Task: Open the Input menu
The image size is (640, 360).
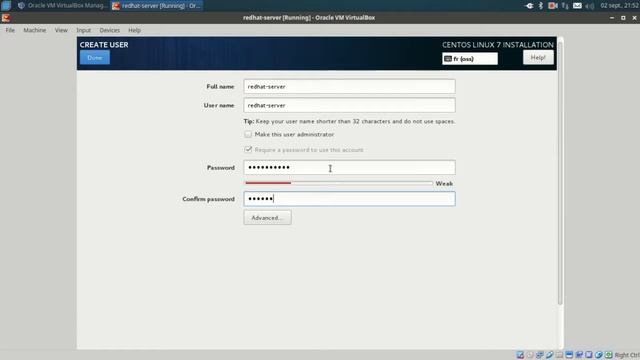Action: (84, 30)
